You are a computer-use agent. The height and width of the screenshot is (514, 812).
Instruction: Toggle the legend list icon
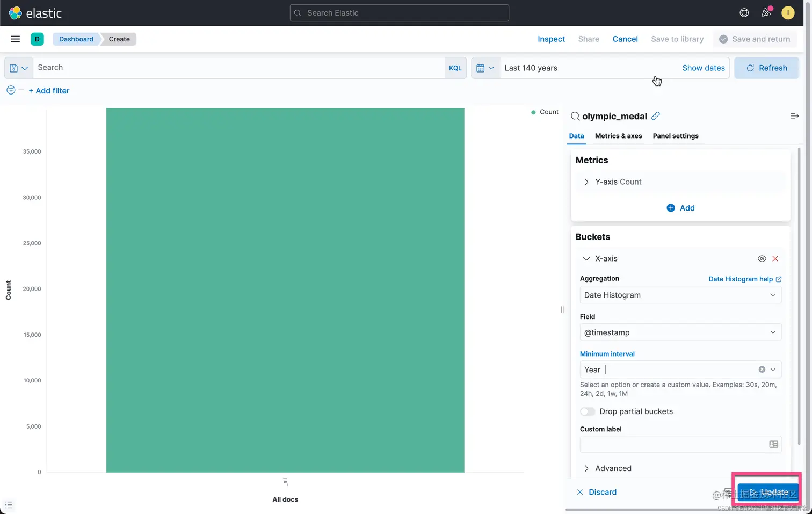pos(9,505)
